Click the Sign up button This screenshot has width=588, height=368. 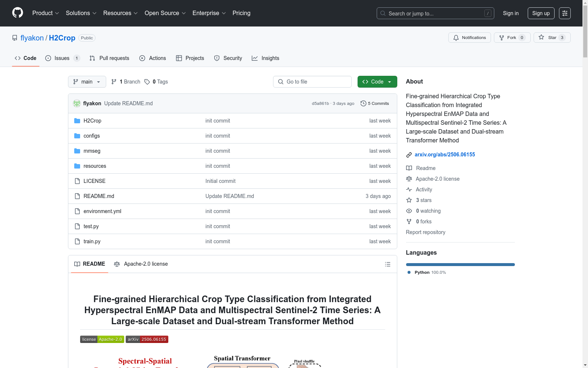point(541,13)
